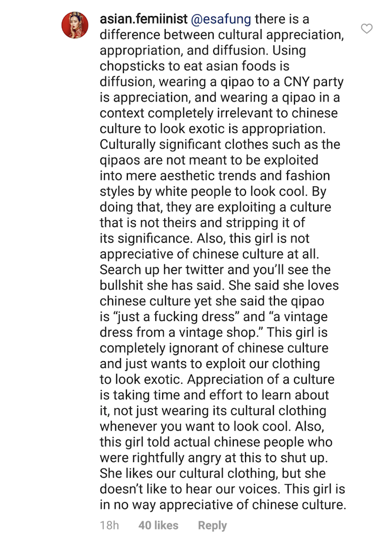
Task: View the 40 likes list
Action: pyautogui.click(x=158, y=525)
